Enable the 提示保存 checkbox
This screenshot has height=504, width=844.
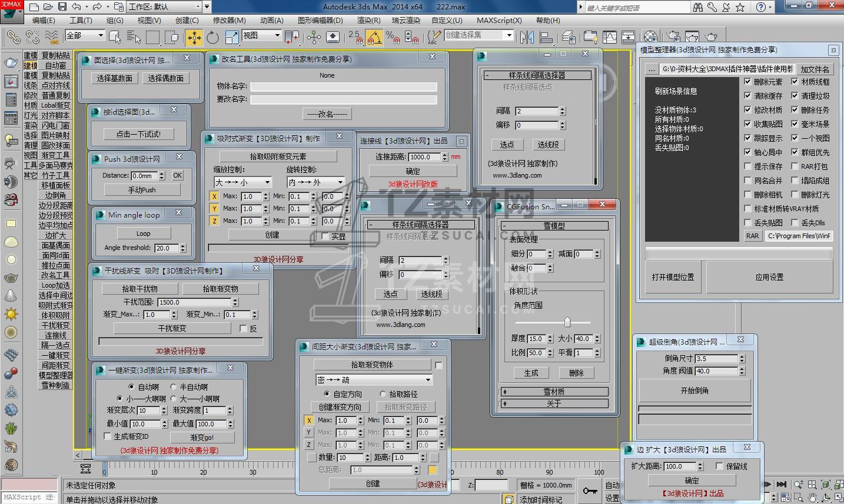pos(747,166)
